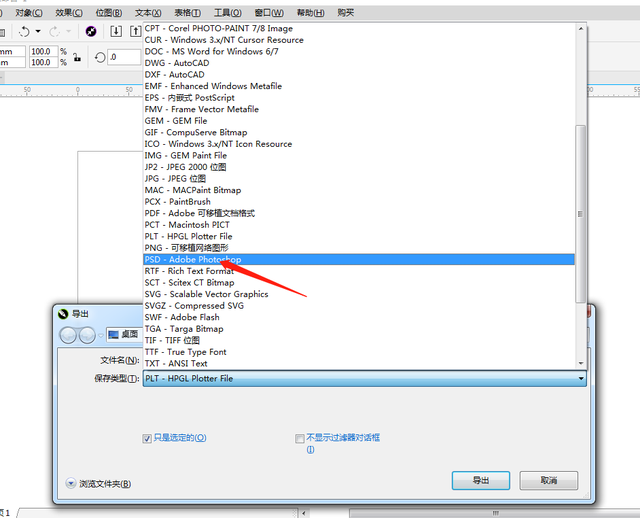Open the 文本(X) menu
640x518 pixels.
pos(148,13)
